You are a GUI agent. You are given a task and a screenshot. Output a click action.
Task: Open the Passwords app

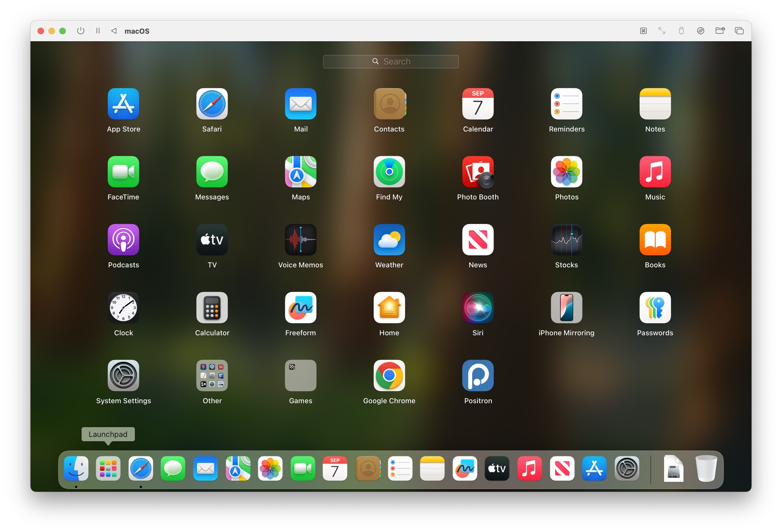[x=655, y=308]
